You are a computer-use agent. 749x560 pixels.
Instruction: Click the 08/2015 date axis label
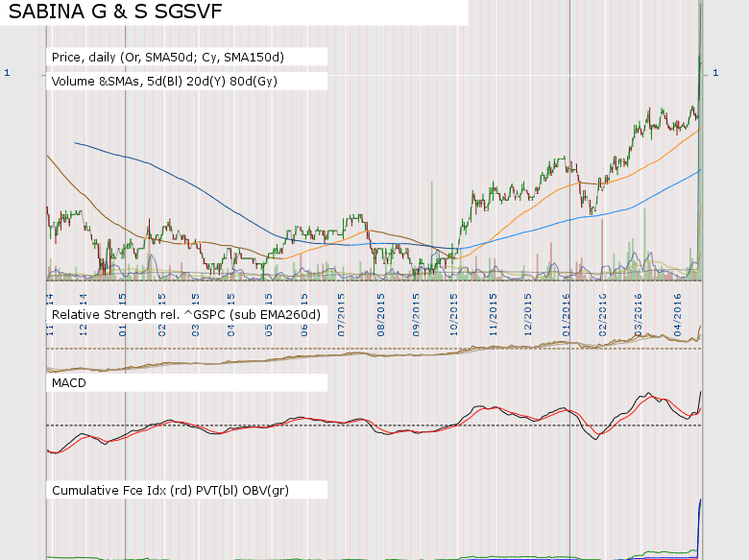[380, 315]
